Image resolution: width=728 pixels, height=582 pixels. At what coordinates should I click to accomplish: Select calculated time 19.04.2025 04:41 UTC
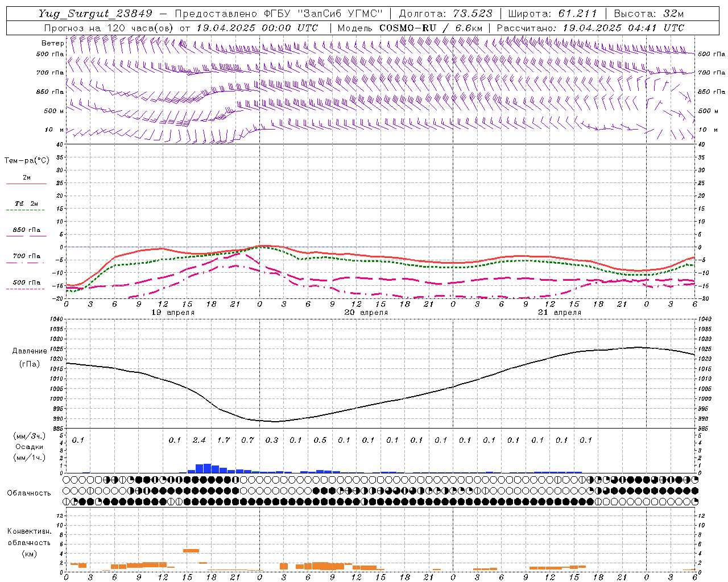tap(623, 28)
